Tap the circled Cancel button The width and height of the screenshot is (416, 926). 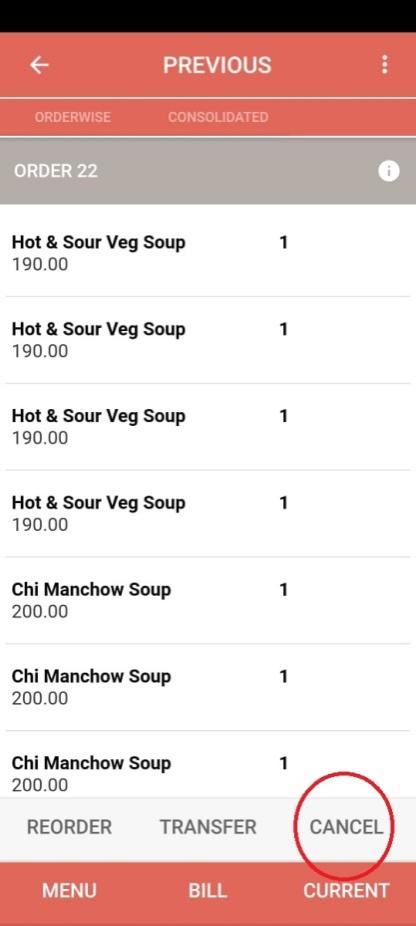346,827
